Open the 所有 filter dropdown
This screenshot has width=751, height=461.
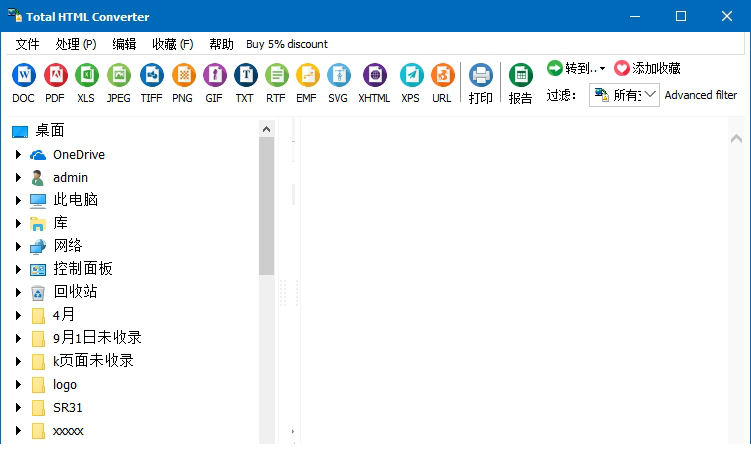click(x=624, y=95)
